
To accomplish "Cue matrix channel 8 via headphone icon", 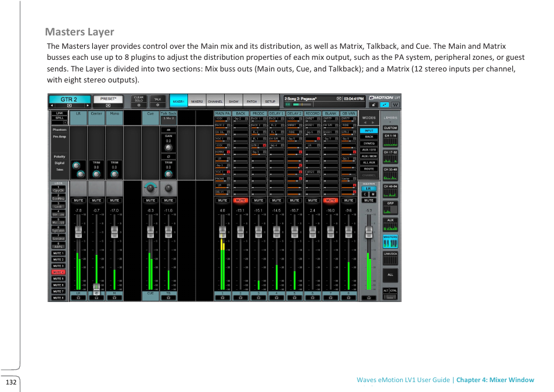I will (349, 298).
